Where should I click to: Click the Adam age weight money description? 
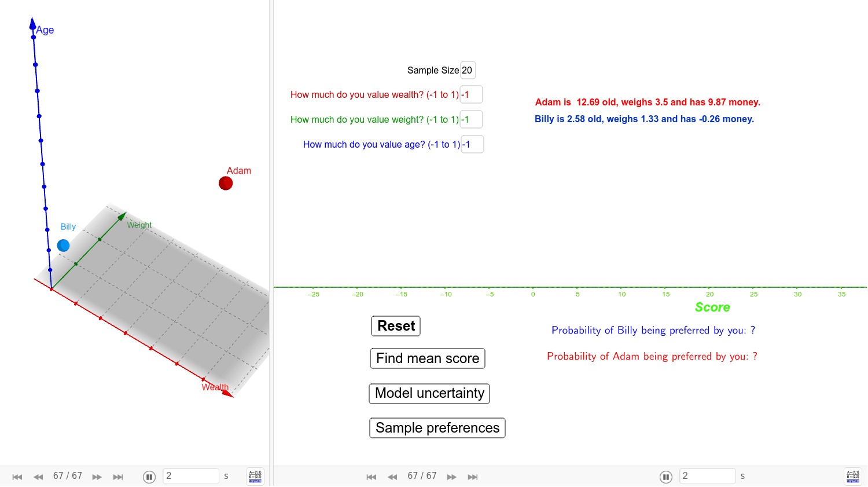648,102
